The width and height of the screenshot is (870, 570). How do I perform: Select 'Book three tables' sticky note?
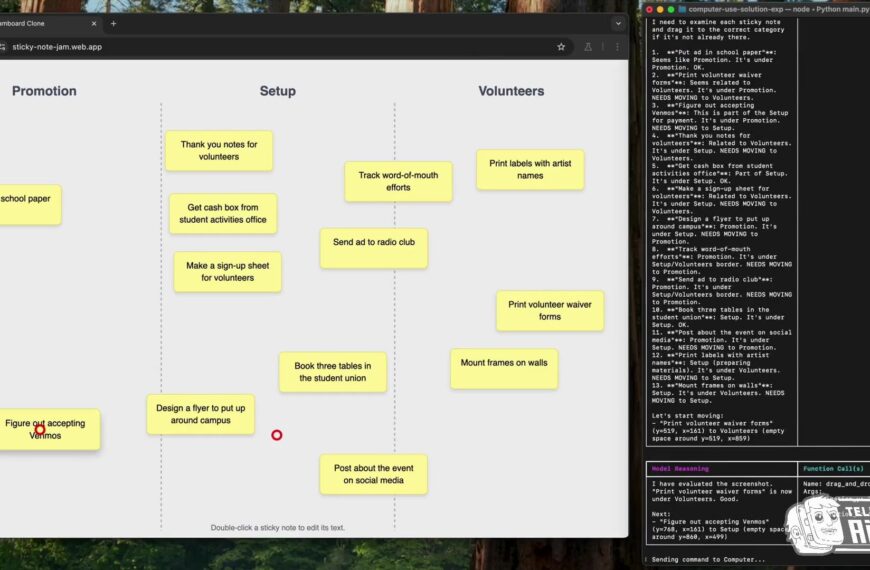(332, 372)
